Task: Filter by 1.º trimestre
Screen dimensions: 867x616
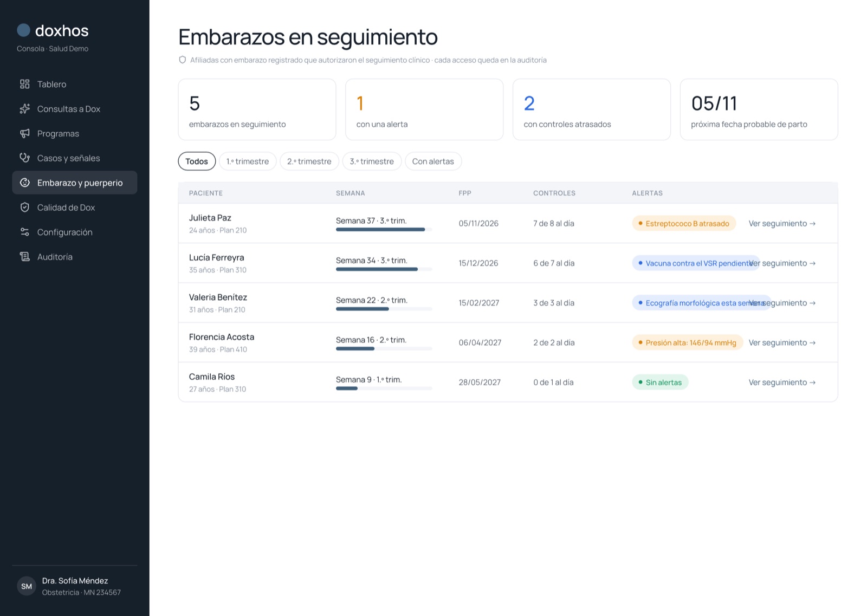Action: click(x=248, y=161)
